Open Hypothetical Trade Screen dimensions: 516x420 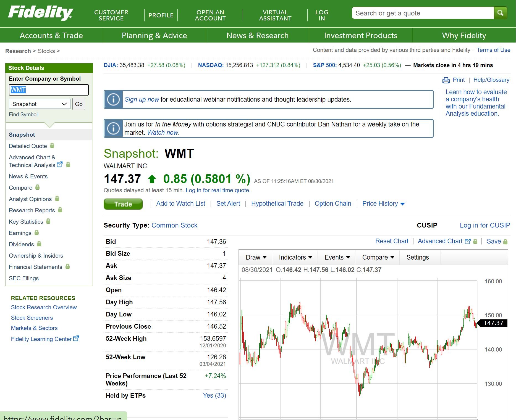pyautogui.click(x=277, y=204)
